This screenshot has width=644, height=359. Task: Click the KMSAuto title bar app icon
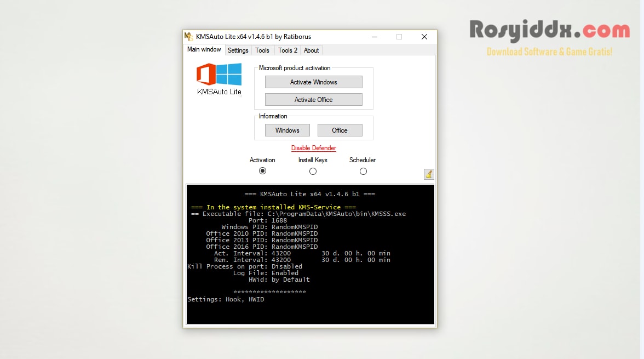click(x=188, y=37)
